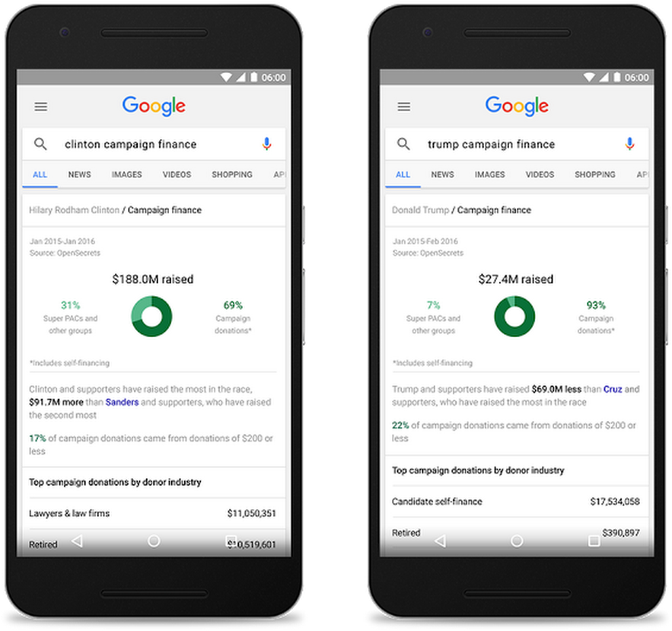Open hamburger menu on Trump search phone

click(x=403, y=107)
